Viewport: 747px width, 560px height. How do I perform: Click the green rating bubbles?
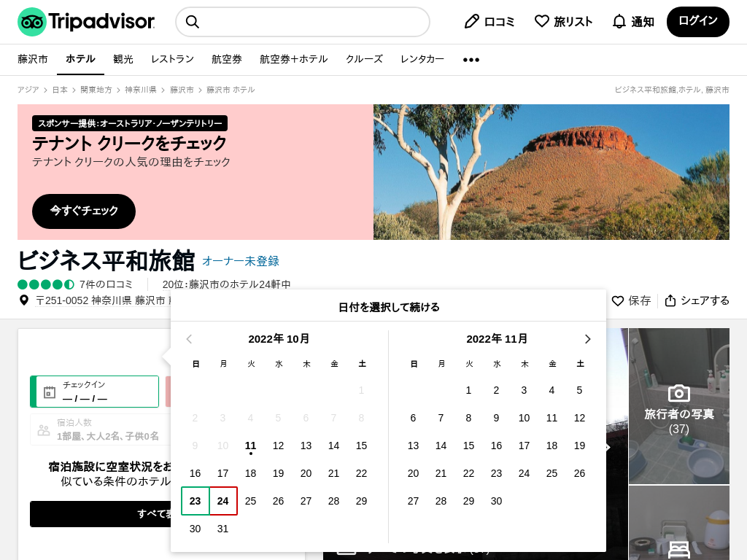46,284
